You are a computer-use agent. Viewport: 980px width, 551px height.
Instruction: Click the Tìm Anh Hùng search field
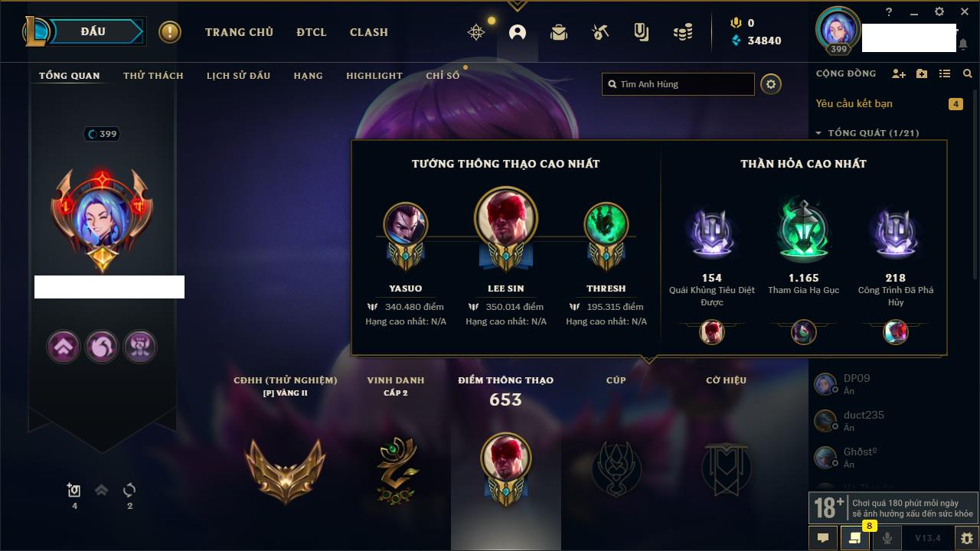coord(678,84)
